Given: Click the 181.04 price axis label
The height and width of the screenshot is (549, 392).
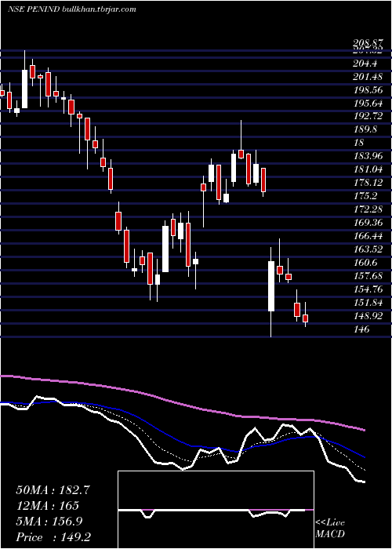Looking at the screenshot, I should point(368,169).
